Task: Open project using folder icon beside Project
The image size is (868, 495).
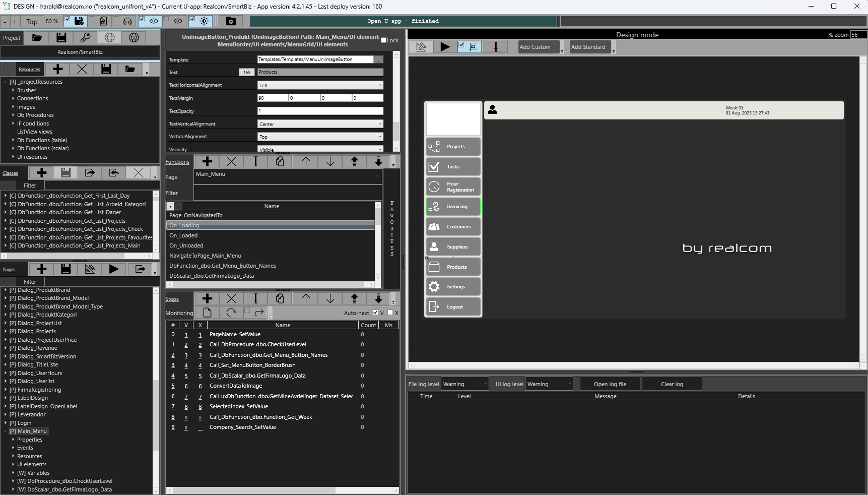Action: 37,38
